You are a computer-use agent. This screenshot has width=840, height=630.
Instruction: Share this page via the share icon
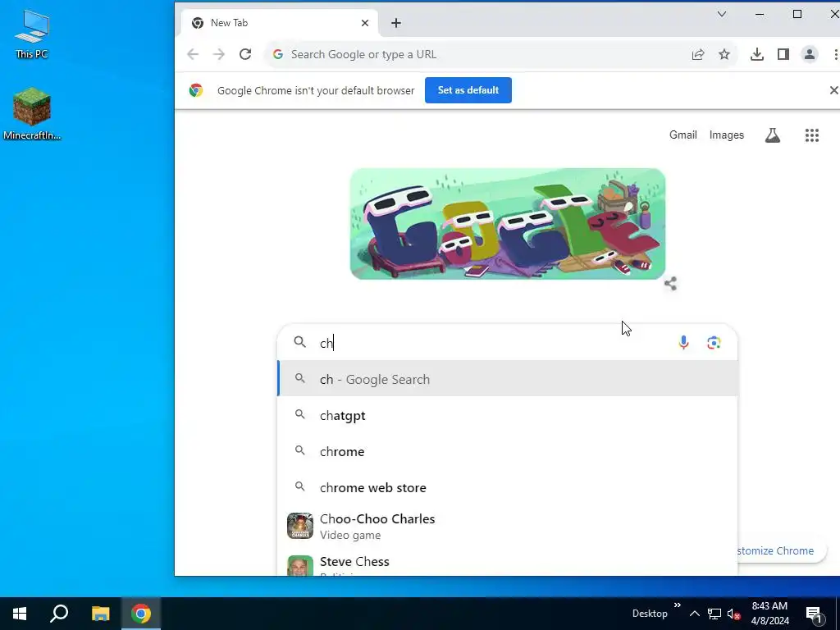(698, 54)
